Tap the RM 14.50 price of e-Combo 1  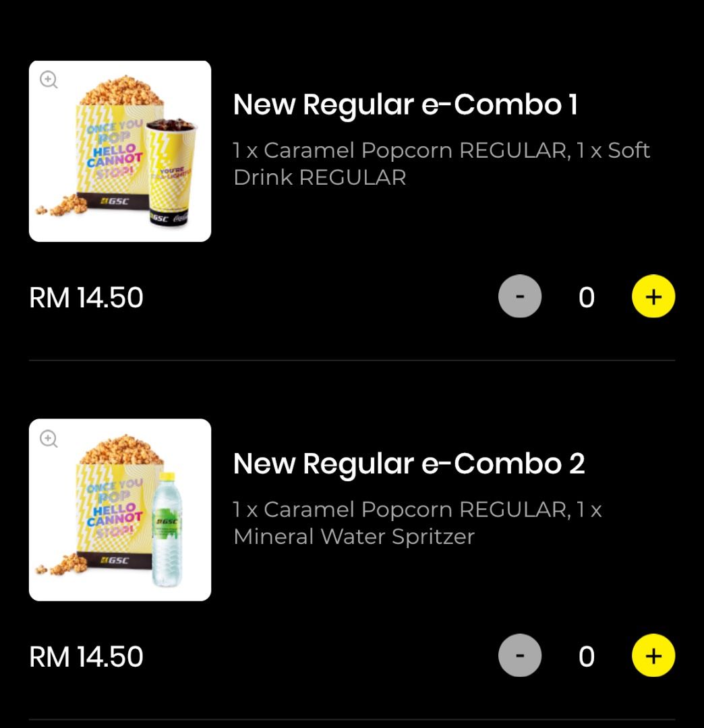(86, 298)
